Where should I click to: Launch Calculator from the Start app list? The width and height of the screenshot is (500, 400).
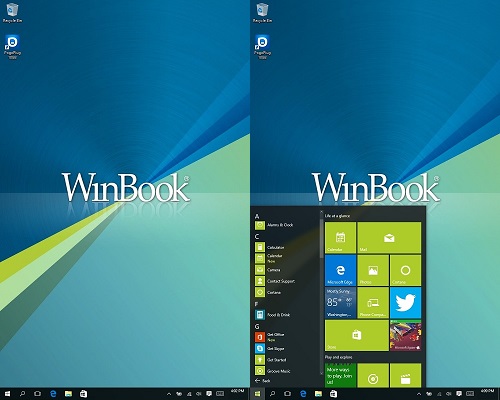(x=270, y=247)
